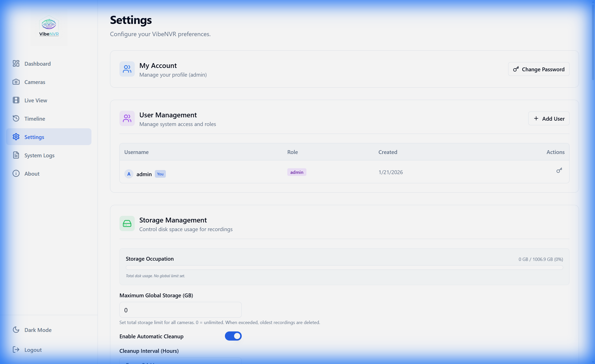
Task: Open System Logs page
Action: coord(39,155)
